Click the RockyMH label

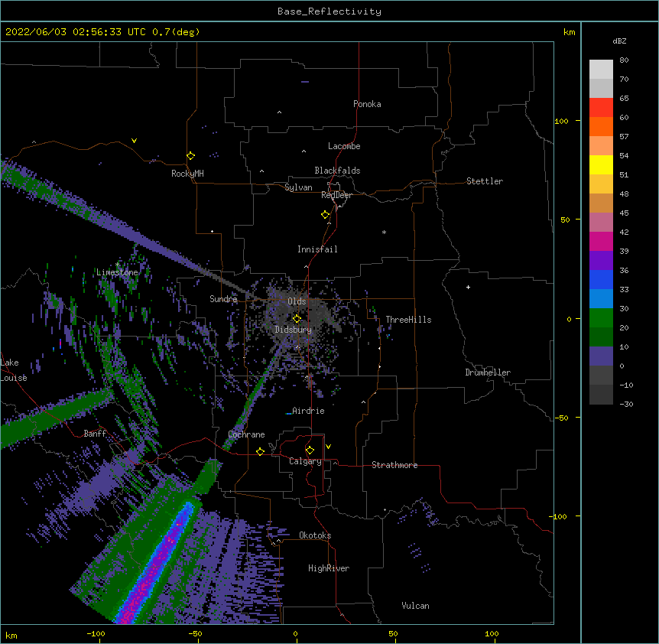[x=187, y=174]
